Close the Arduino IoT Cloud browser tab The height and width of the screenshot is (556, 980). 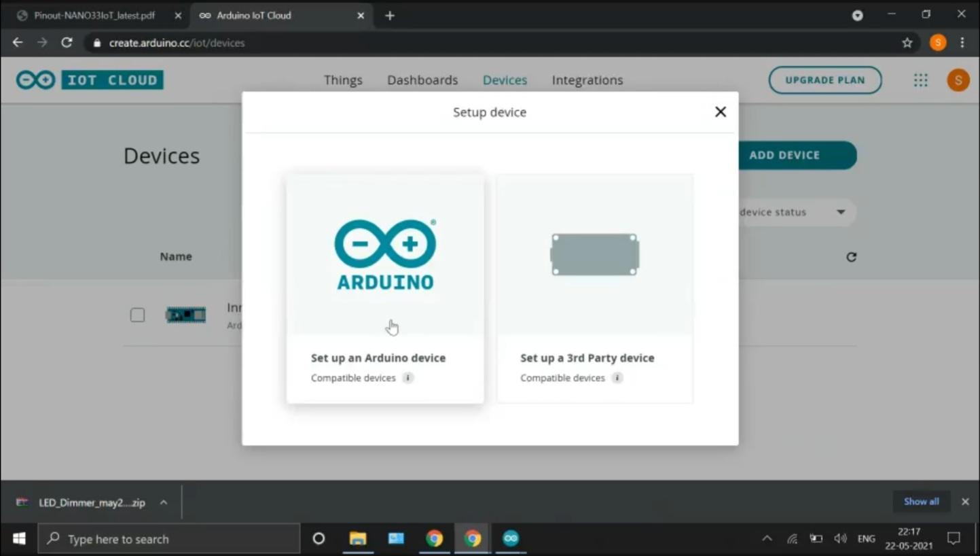coord(361,16)
